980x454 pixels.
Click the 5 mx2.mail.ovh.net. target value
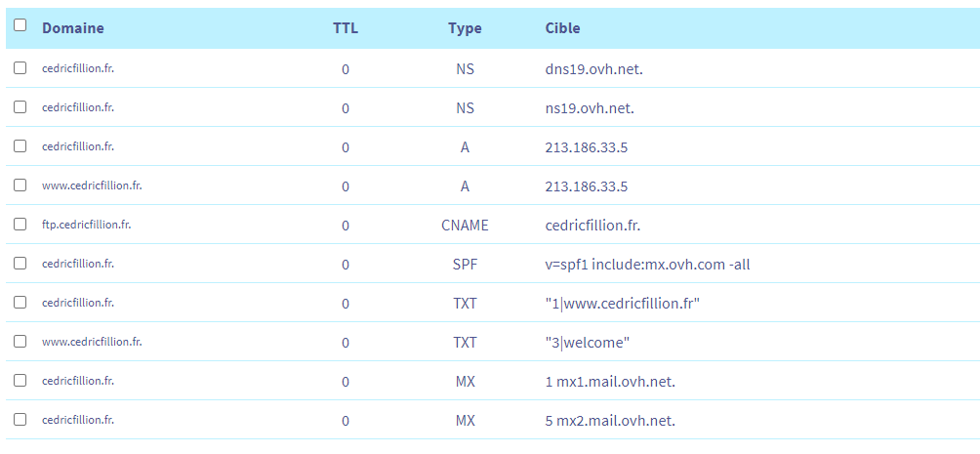[x=610, y=421]
